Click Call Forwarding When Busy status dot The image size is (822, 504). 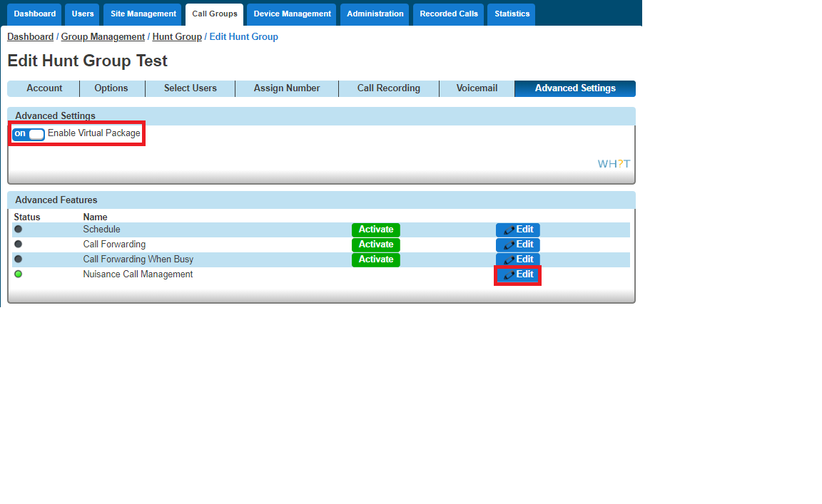(x=19, y=259)
